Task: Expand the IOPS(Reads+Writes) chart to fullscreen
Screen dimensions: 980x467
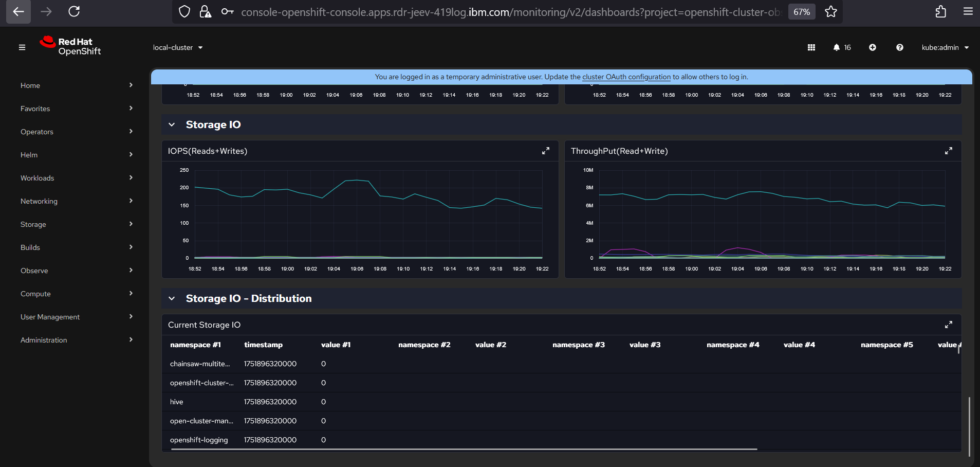Action: click(546, 151)
